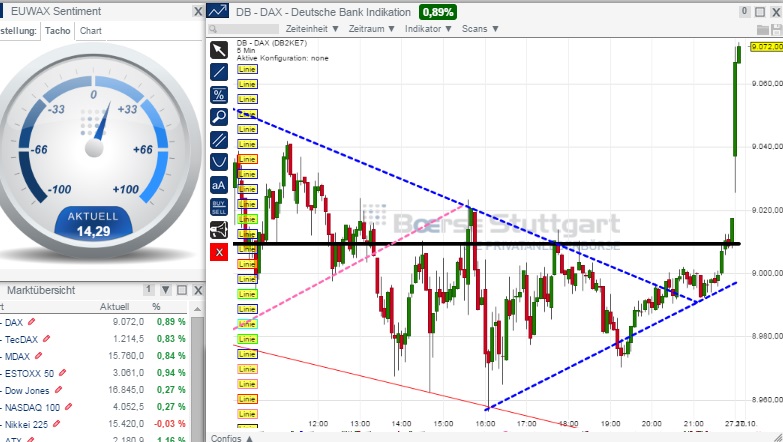Click the save diskette icon in chart toolbar

click(776, 29)
